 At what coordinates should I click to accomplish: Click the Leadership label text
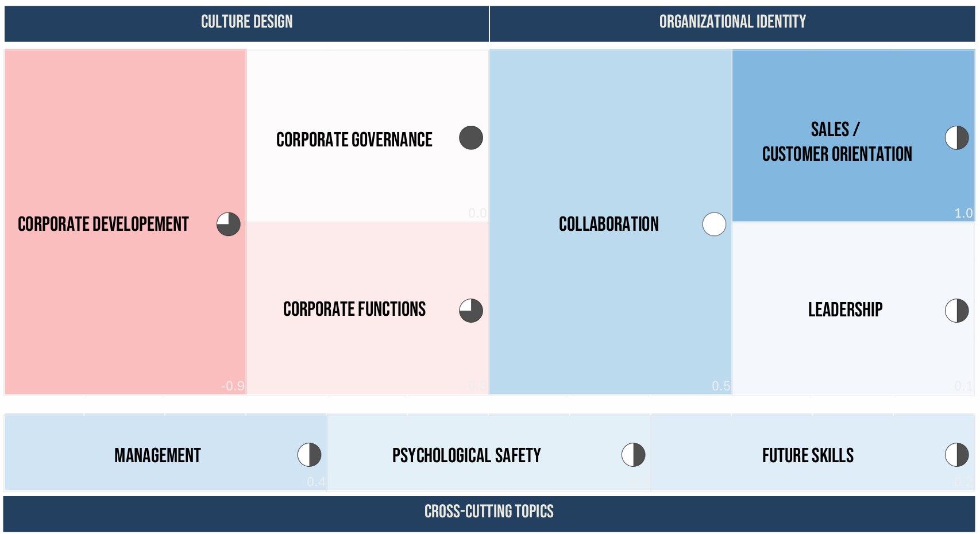[845, 310]
